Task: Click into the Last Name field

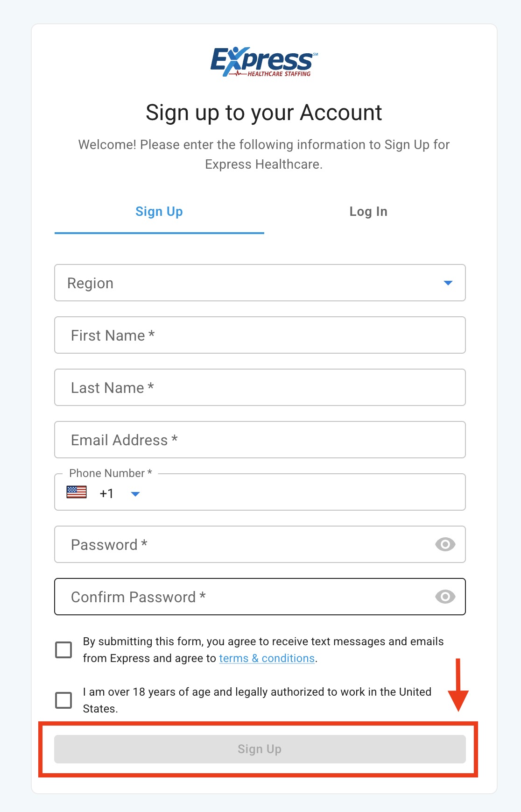Action: 260,388
